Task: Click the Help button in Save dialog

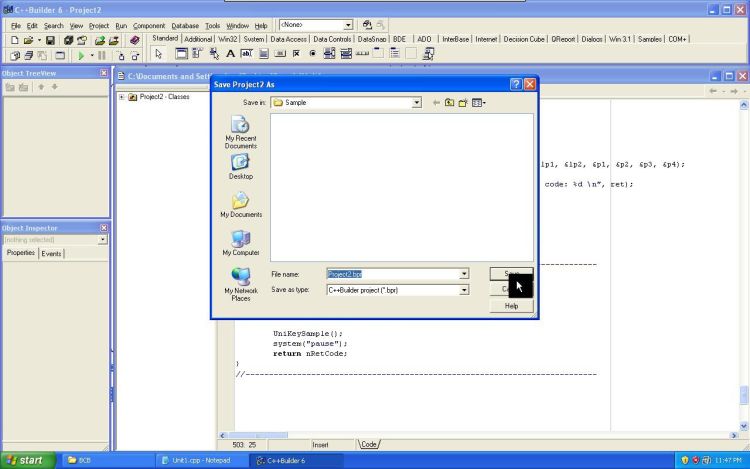Action: click(511, 306)
